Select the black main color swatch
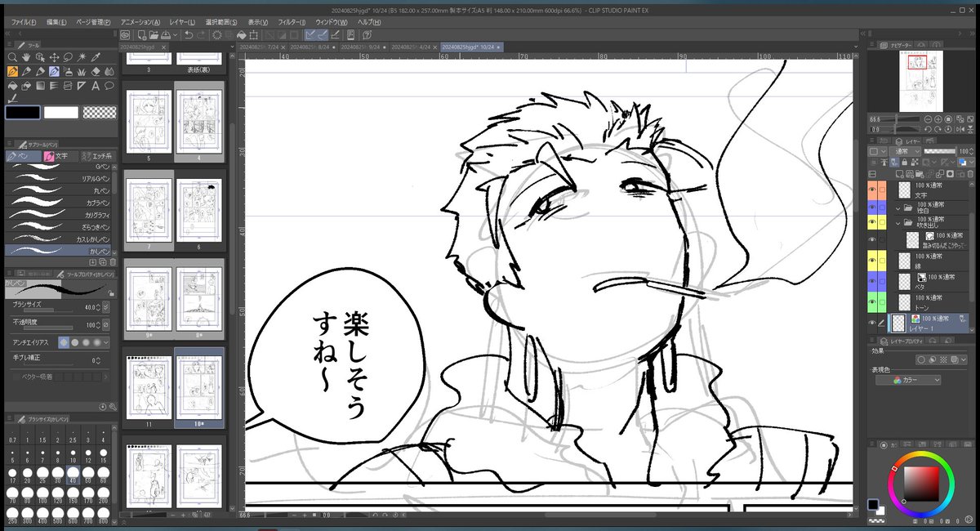 (22, 112)
